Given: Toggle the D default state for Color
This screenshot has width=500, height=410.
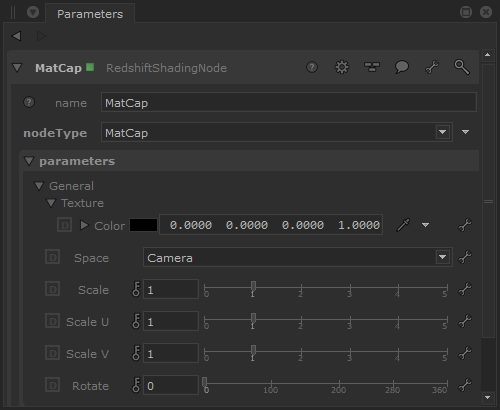Looking at the screenshot, I should point(65,225).
